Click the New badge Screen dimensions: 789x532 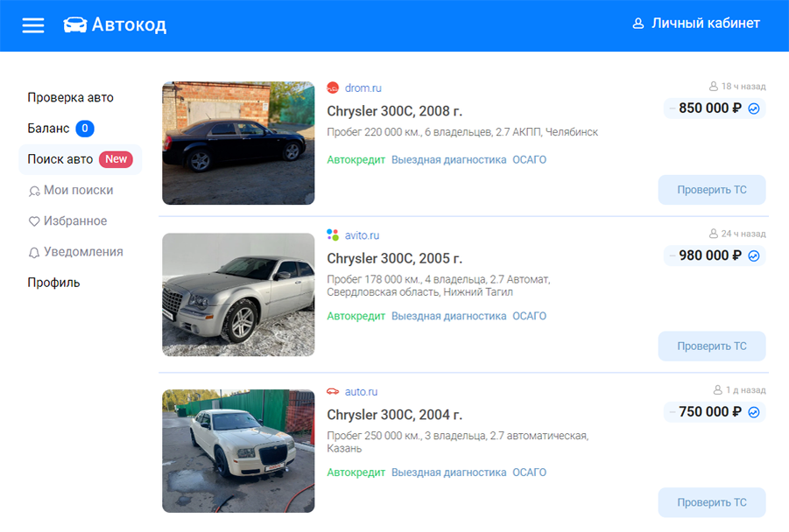click(x=116, y=159)
